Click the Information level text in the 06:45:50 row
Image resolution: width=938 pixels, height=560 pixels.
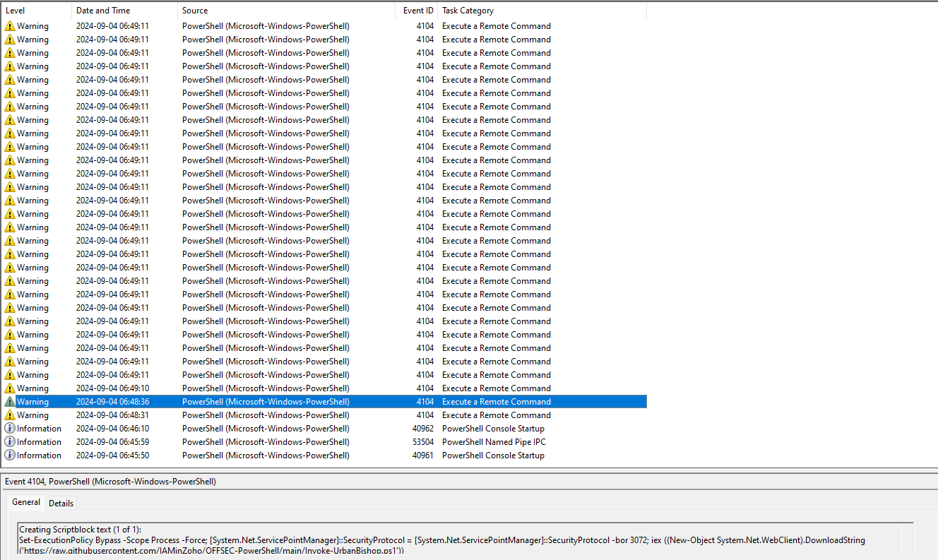[39, 455]
